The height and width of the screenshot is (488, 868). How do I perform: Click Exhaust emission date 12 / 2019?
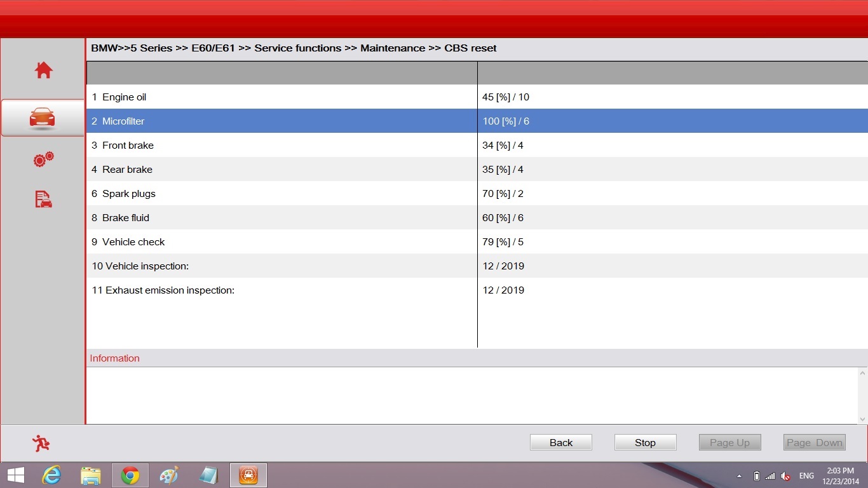pyautogui.click(x=503, y=290)
